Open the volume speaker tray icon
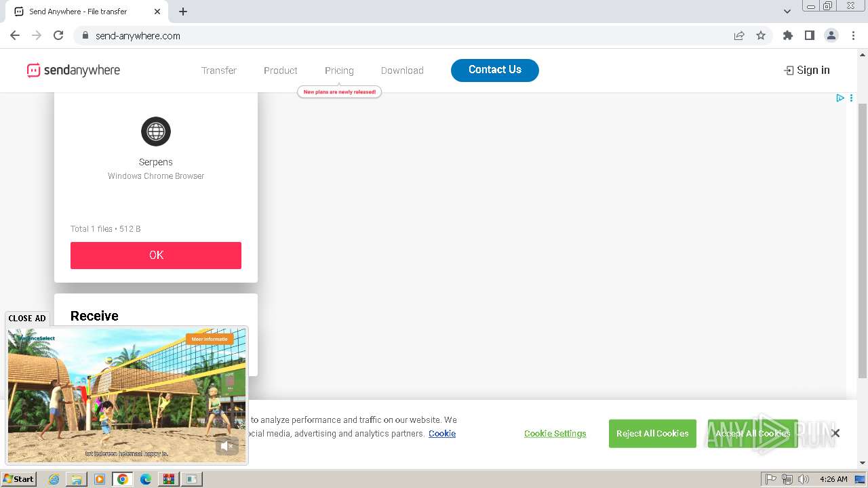Screen dimensions: 868x488 [804, 479]
